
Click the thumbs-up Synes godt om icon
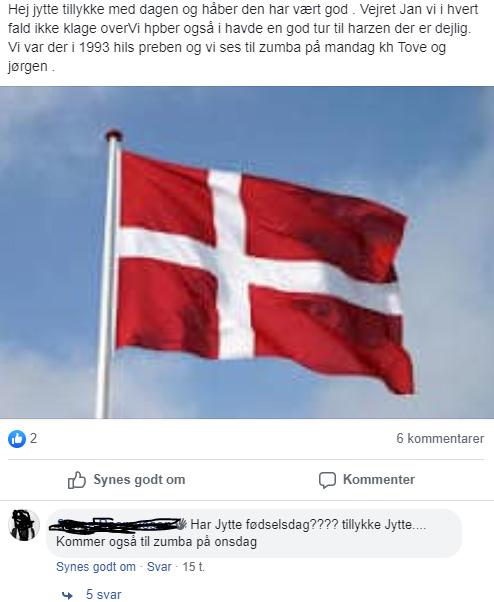pos(77,480)
